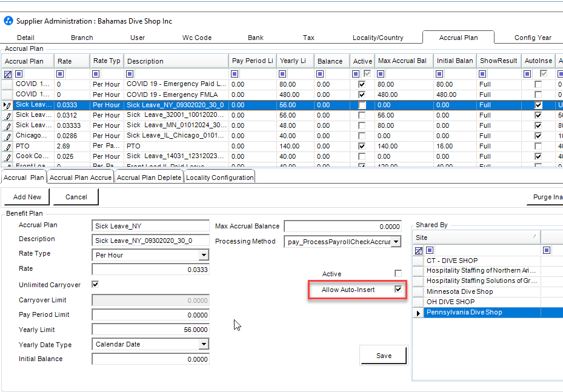This screenshot has height=392, width=563.
Task: Toggle Active checkbox of PTO row
Action: pos(362,146)
